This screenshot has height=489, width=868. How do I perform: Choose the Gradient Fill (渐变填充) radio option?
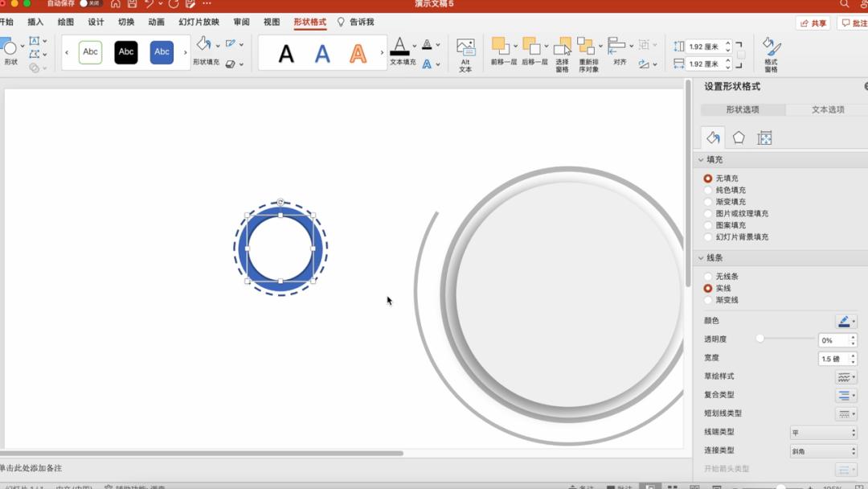(x=708, y=202)
